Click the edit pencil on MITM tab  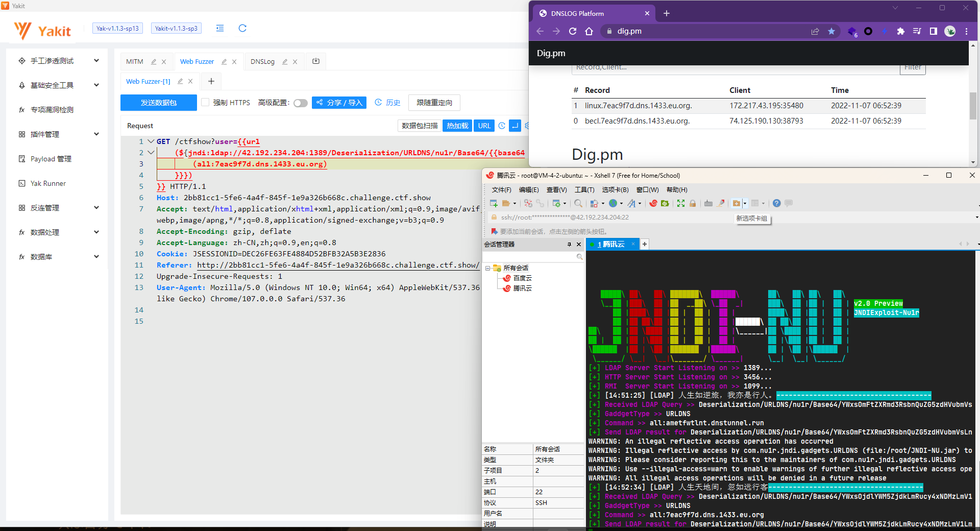coord(154,62)
